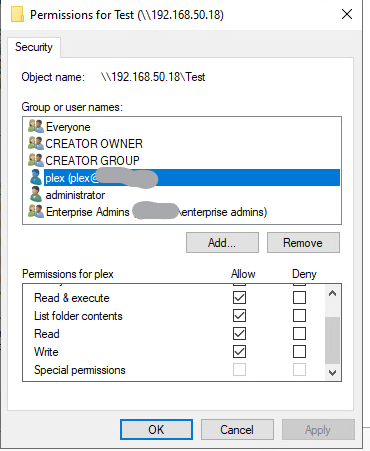Confirm changes with the OK button

pos(156,430)
